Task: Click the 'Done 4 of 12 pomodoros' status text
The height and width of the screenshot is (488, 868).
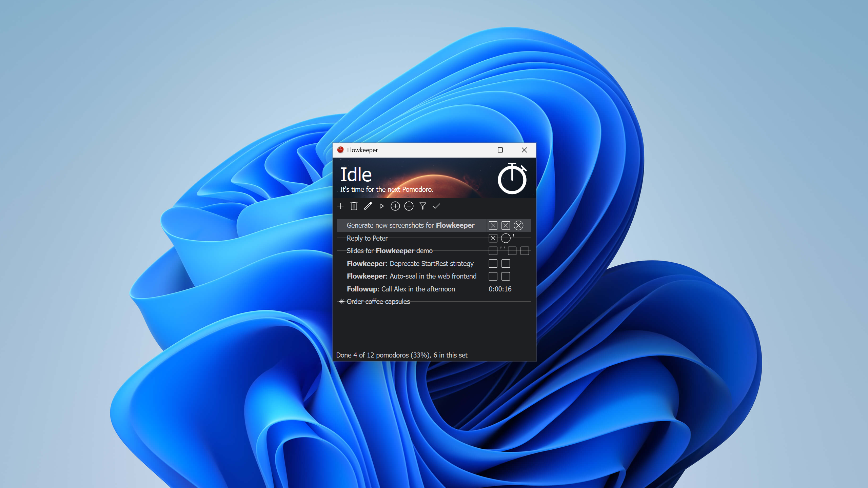Action: click(x=401, y=355)
